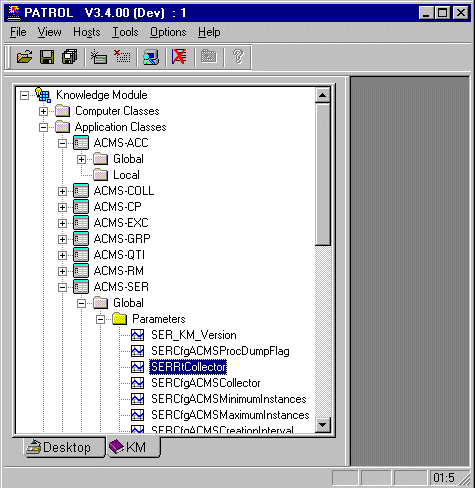Screen dimensions: 475x488
Task: Collapse the Application Classes node
Action: (43, 127)
